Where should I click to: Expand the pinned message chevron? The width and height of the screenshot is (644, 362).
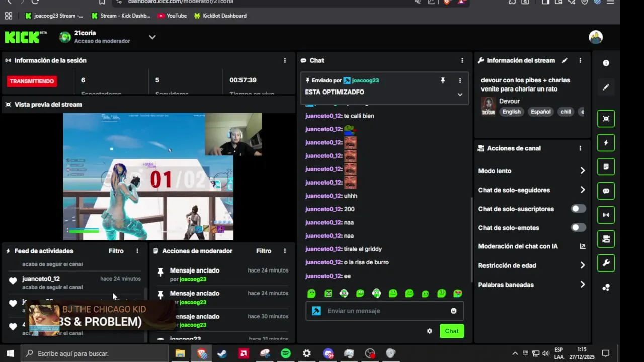[x=460, y=94]
